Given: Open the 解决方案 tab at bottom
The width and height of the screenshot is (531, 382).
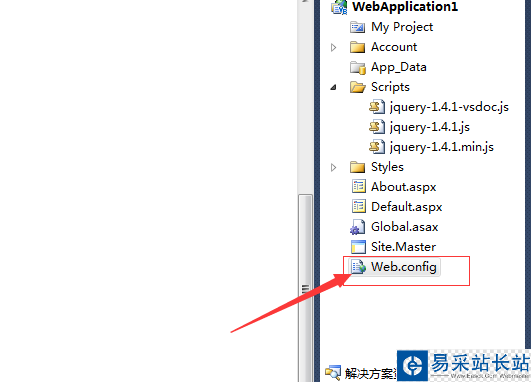Looking at the screenshot, I should point(370,374).
